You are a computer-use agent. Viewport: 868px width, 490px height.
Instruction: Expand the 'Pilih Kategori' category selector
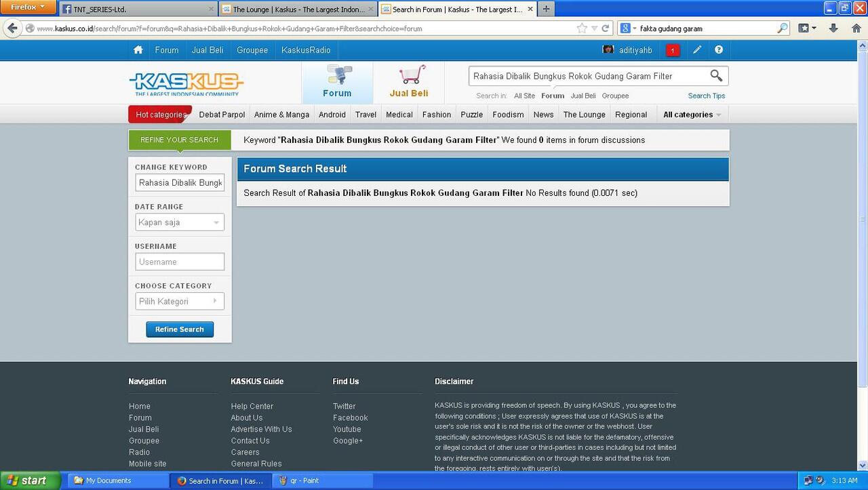[180, 301]
